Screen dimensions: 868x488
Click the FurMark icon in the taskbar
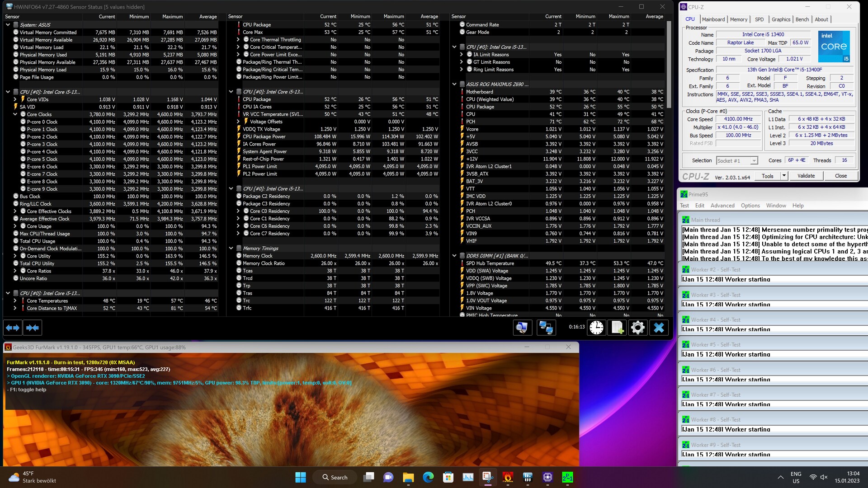tap(508, 477)
